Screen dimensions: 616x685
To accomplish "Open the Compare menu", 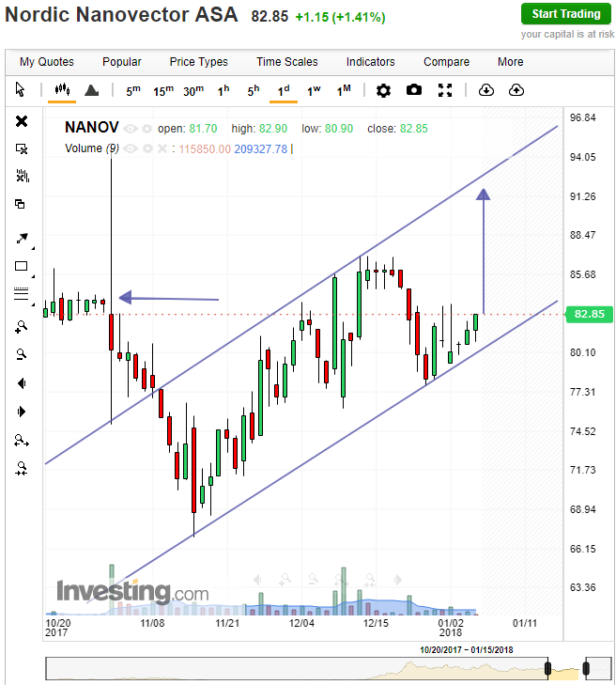I will point(446,62).
